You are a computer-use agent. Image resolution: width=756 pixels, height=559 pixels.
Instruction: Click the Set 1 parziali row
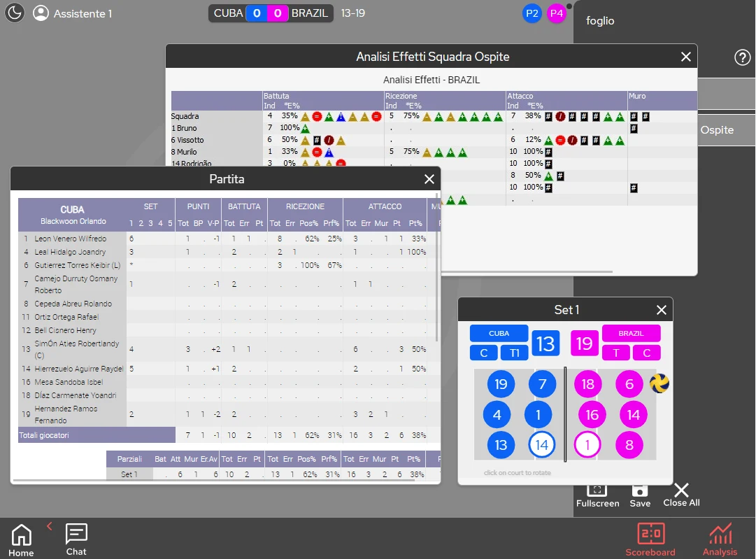coord(273,474)
